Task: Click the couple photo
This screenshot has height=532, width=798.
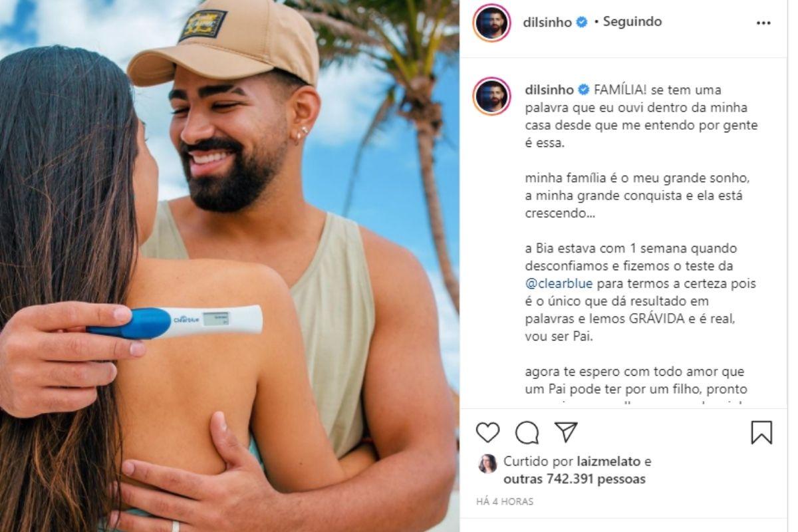Action: 229,266
